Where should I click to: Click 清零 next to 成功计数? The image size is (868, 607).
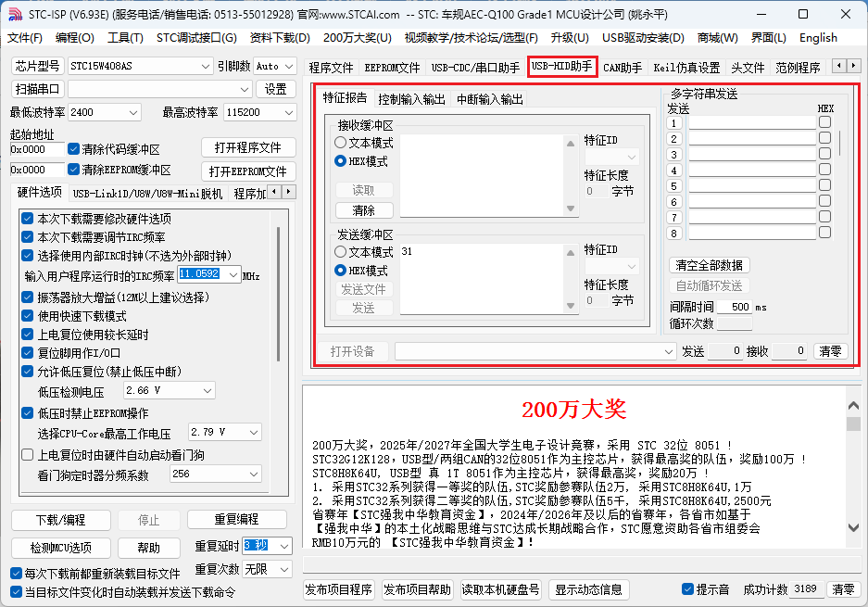tap(843, 589)
